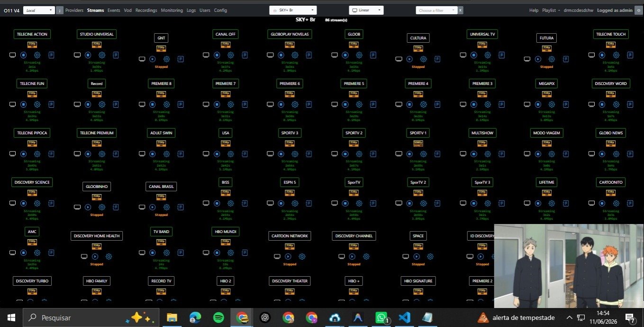Stop the GLOOB stream
This screenshot has width=644, height=327.
click(x=345, y=55)
